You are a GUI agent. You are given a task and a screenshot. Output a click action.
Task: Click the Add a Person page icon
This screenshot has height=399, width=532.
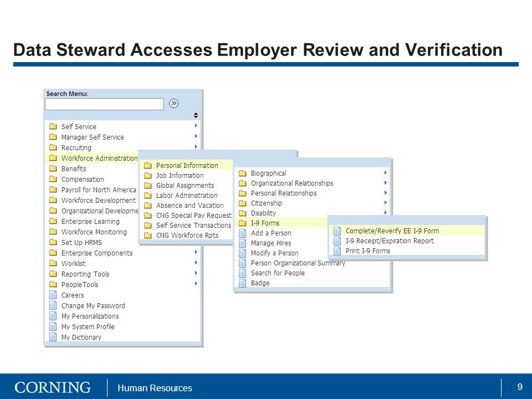pos(242,233)
